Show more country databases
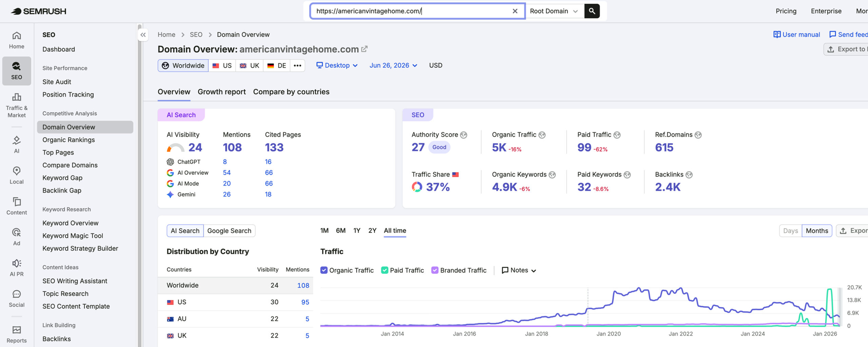This screenshot has width=868, height=347. point(297,66)
